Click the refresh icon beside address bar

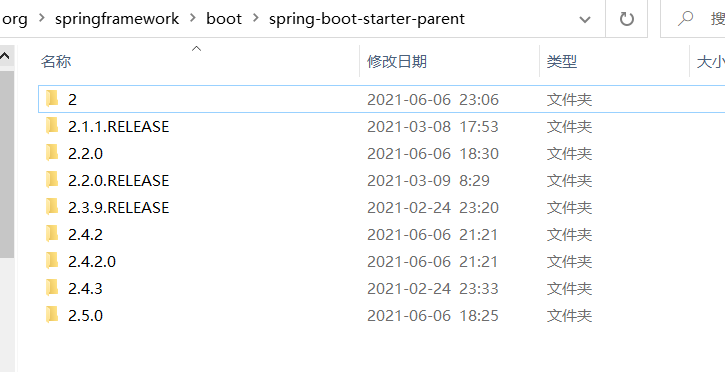[x=627, y=19]
